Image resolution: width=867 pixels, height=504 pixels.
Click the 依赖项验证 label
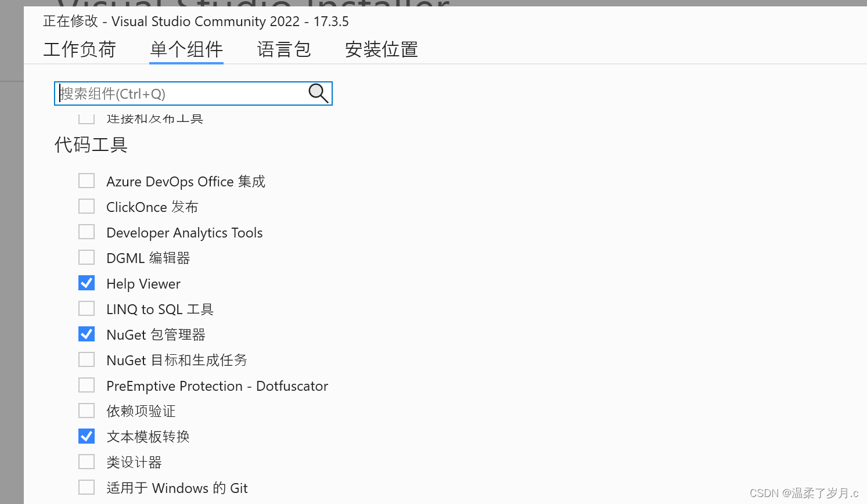click(x=141, y=411)
